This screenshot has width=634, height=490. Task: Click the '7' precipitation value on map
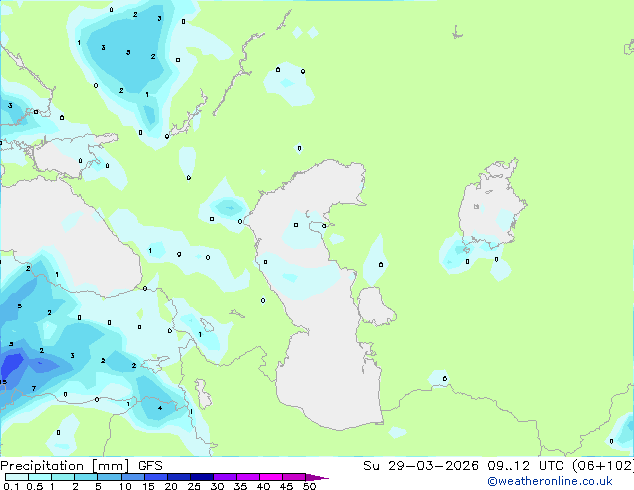point(34,389)
